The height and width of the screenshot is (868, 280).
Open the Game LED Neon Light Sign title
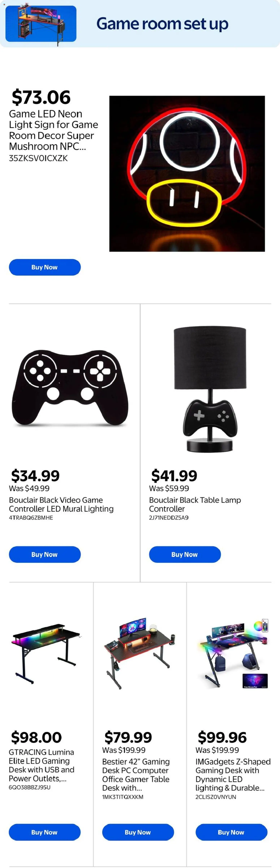tap(53, 130)
